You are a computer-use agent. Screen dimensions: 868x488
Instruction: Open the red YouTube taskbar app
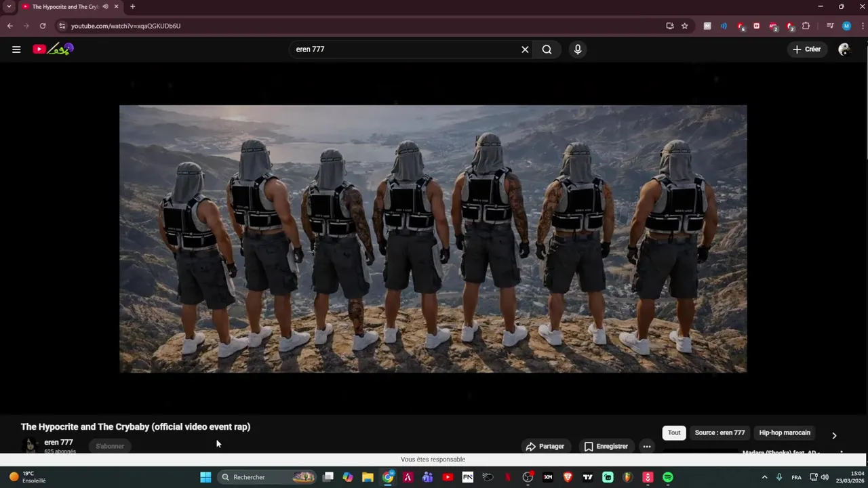coord(448,477)
